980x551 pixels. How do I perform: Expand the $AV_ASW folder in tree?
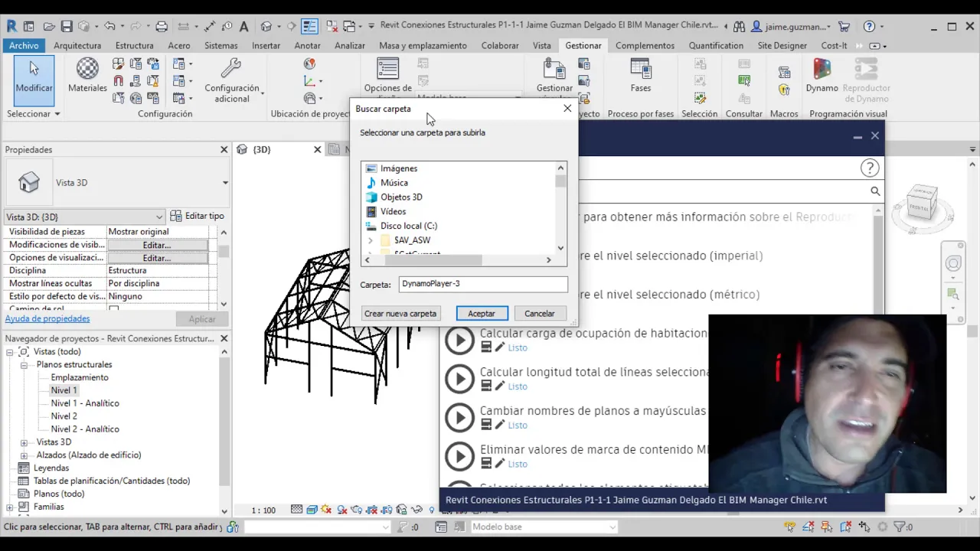tap(371, 240)
